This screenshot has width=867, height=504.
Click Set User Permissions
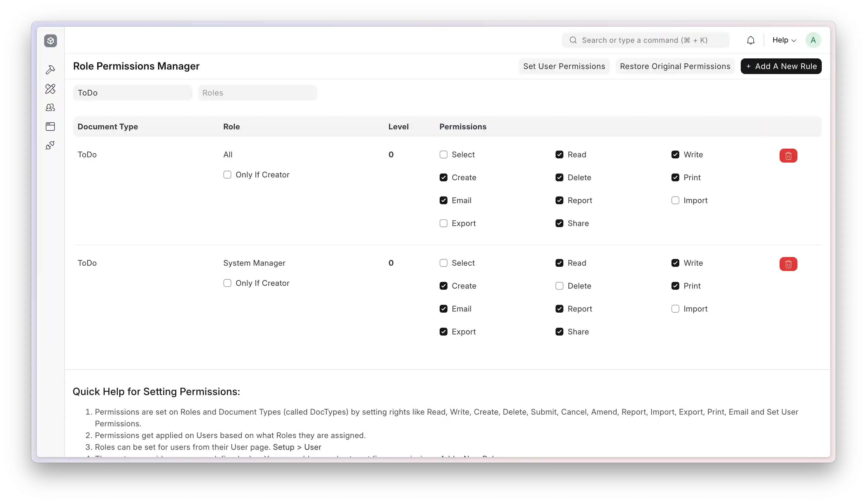point(564,66)
